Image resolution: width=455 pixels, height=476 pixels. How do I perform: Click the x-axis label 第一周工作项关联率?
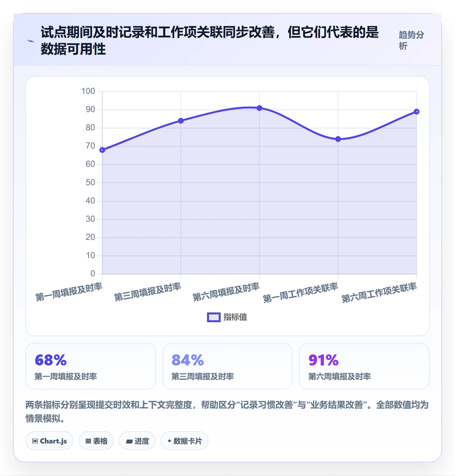pyautogui.click(x=301, y=293)
